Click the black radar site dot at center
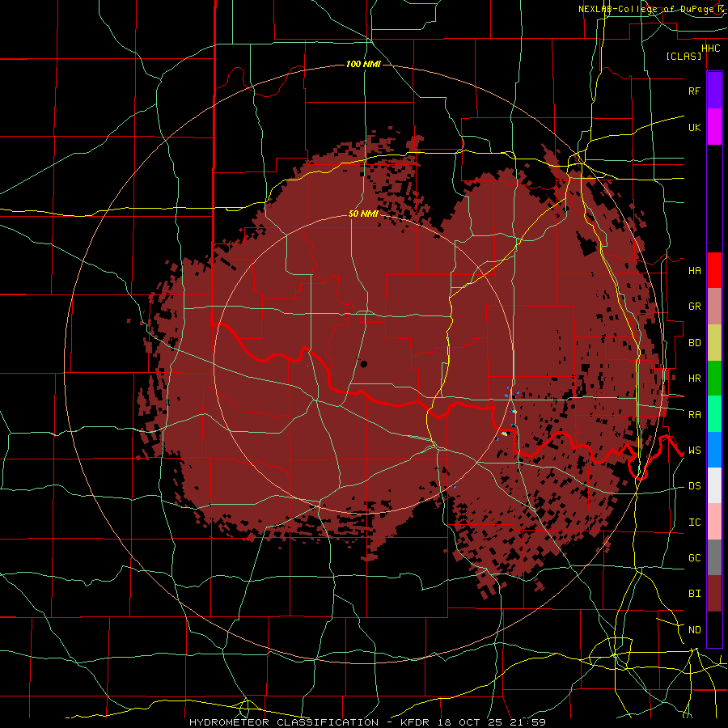 (x=363, y=364)
